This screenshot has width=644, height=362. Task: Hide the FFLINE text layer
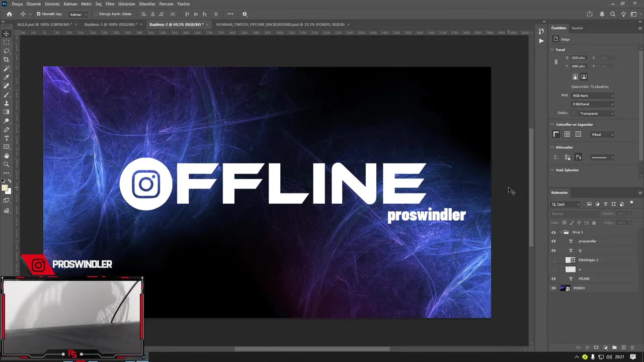click(x=553, y=279)
